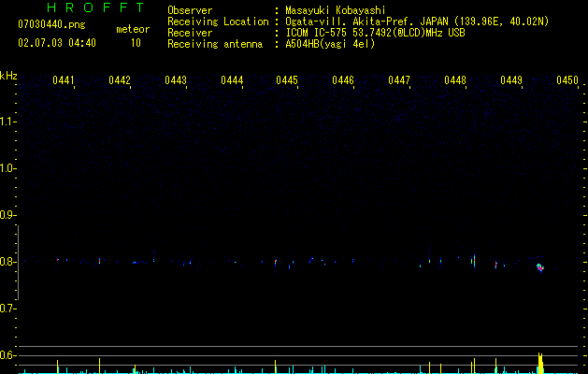Click the 'Receiving antenna' label

tap(215, 44)
